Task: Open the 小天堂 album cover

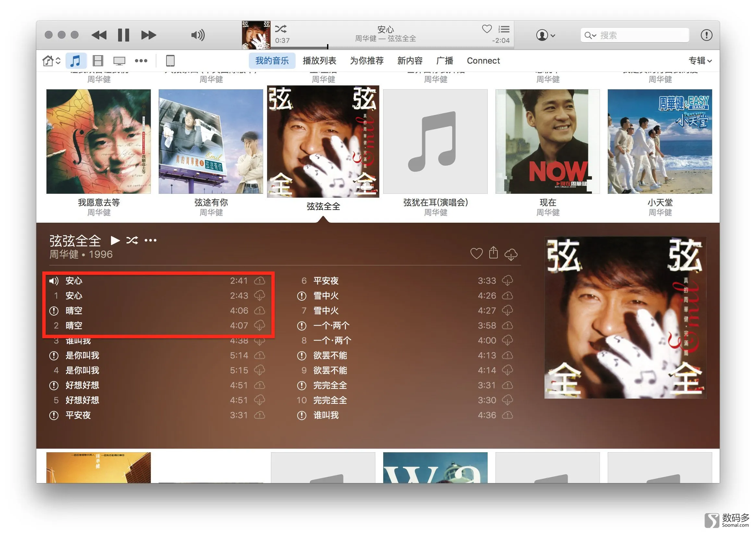Action: [x=660, y=141]
